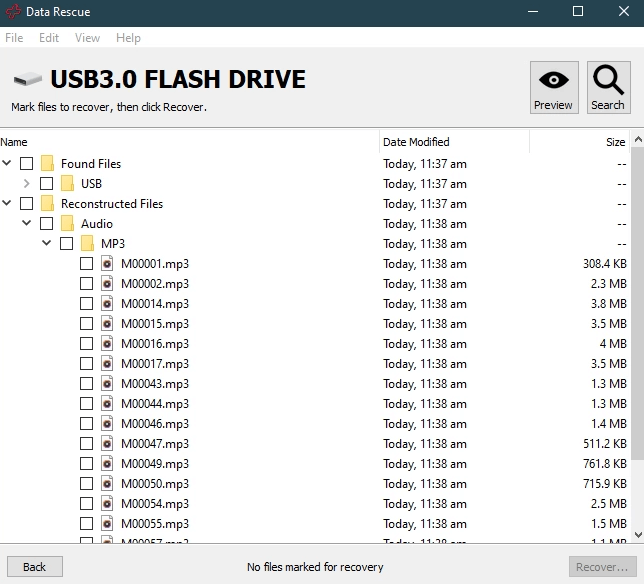644x584 pixels.
Task: Click the 1.4 MB size value
Action: pos(609,423)
